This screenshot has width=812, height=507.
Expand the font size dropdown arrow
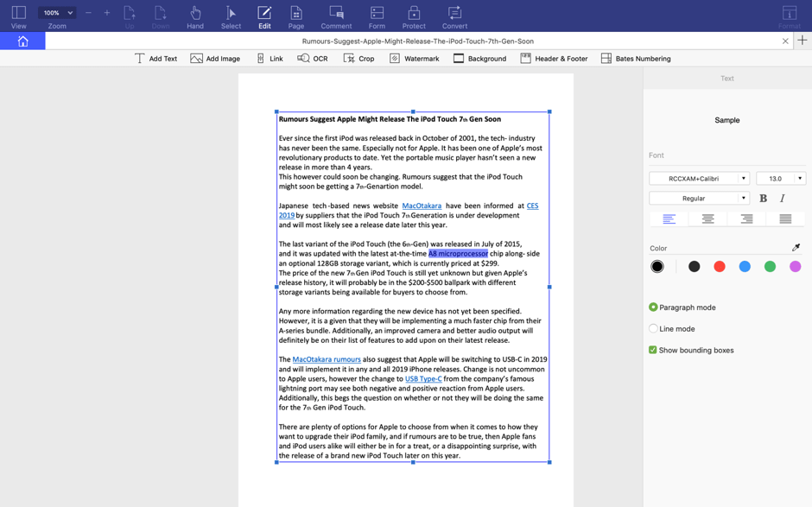click(x=800, y=178)
